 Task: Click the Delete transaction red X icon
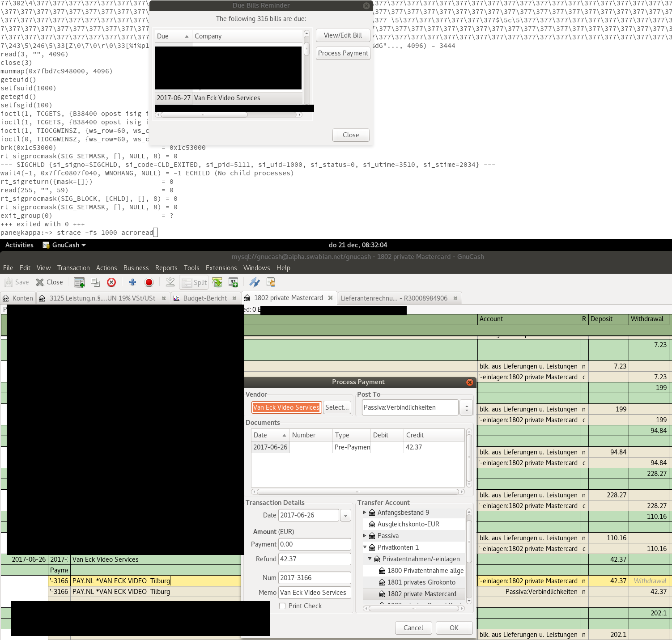point(111,282)
